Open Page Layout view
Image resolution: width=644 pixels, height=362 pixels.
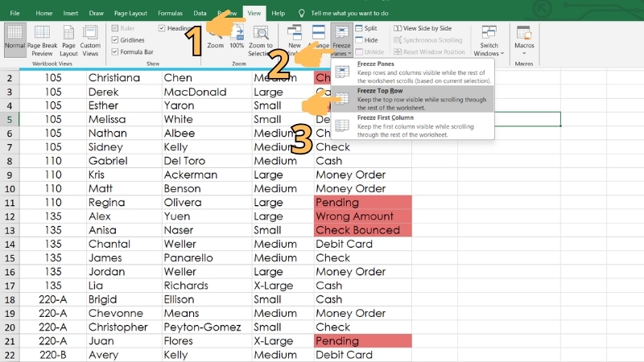(x=69, y=39)
